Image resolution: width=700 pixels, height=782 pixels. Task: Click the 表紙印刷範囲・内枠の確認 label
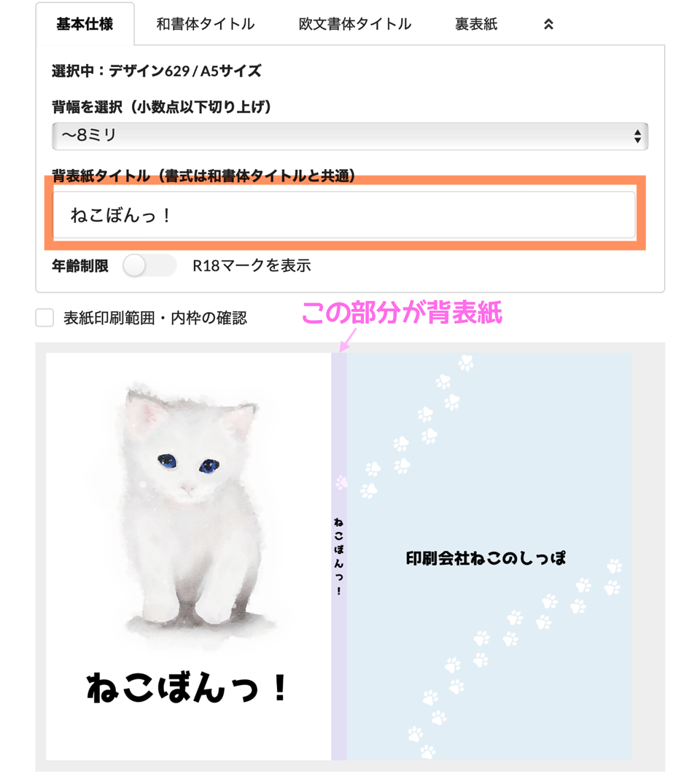[x=155, y=318]
